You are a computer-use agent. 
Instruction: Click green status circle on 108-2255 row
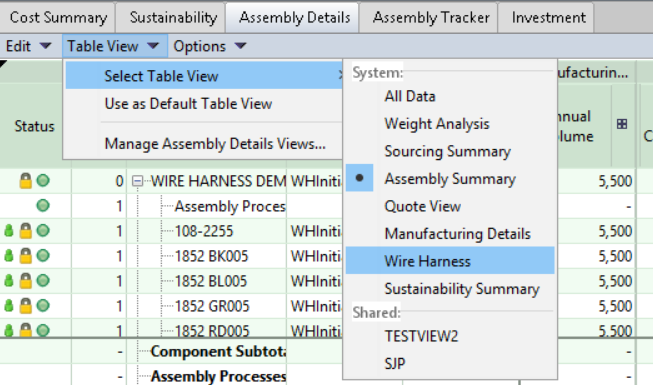(x=43, y=230)
